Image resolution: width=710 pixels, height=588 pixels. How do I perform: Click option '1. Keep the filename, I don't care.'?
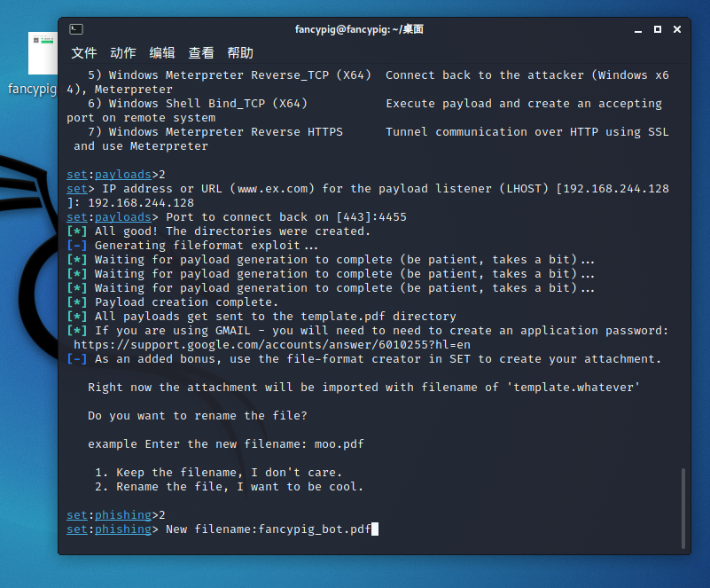(x=219, y=473)
